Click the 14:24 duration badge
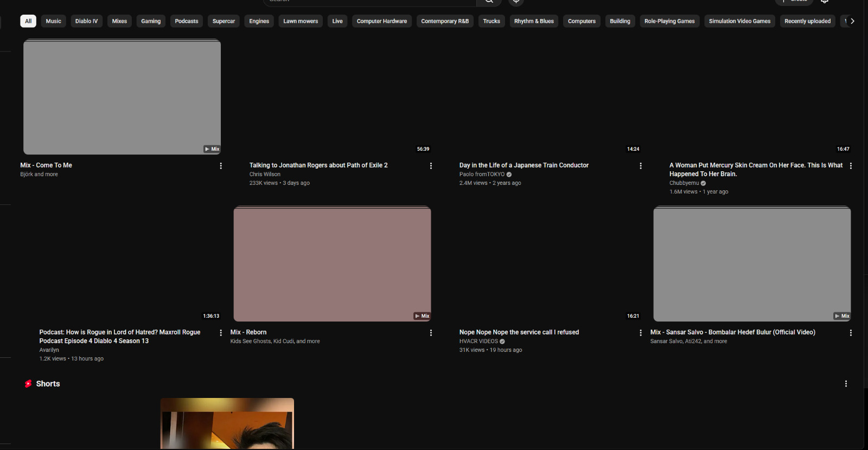This screenshot has width=868, height=450. coord(633,149)
